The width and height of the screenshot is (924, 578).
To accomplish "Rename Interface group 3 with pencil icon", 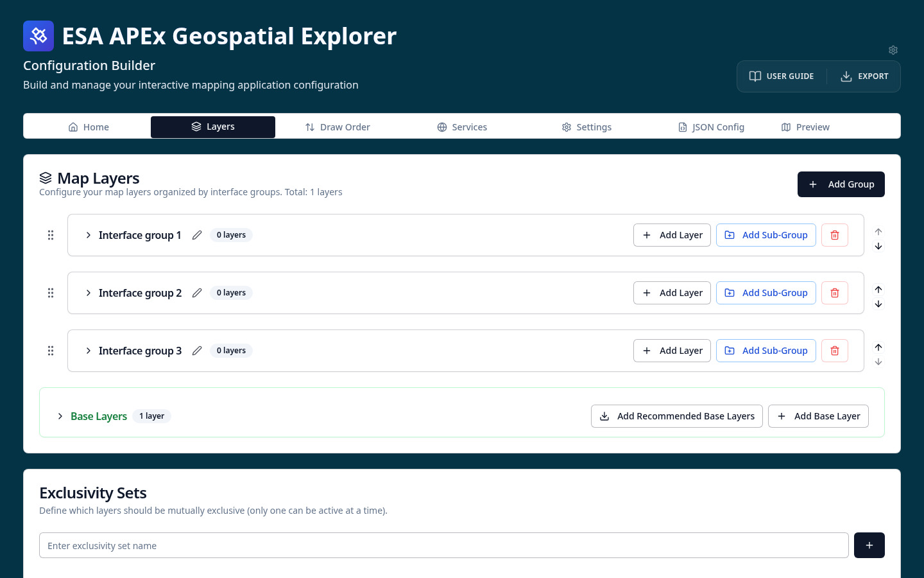I will click(197, 351).
